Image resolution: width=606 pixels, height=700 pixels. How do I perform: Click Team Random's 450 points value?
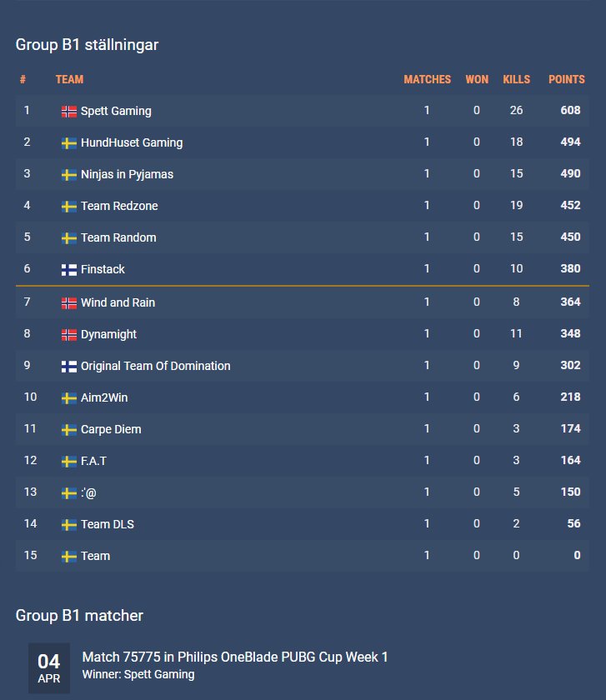click(571, 237)
